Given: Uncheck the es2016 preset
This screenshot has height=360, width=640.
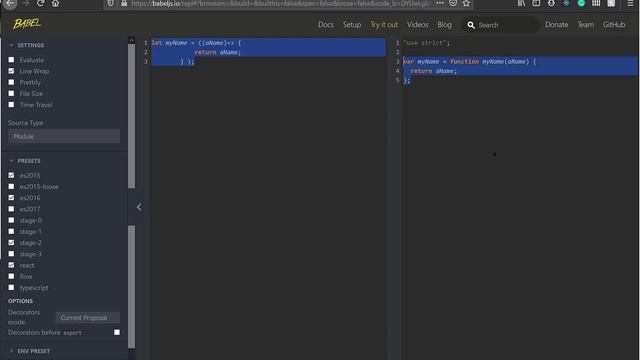Looking at the screenshot, I should [x=11, y=198].
